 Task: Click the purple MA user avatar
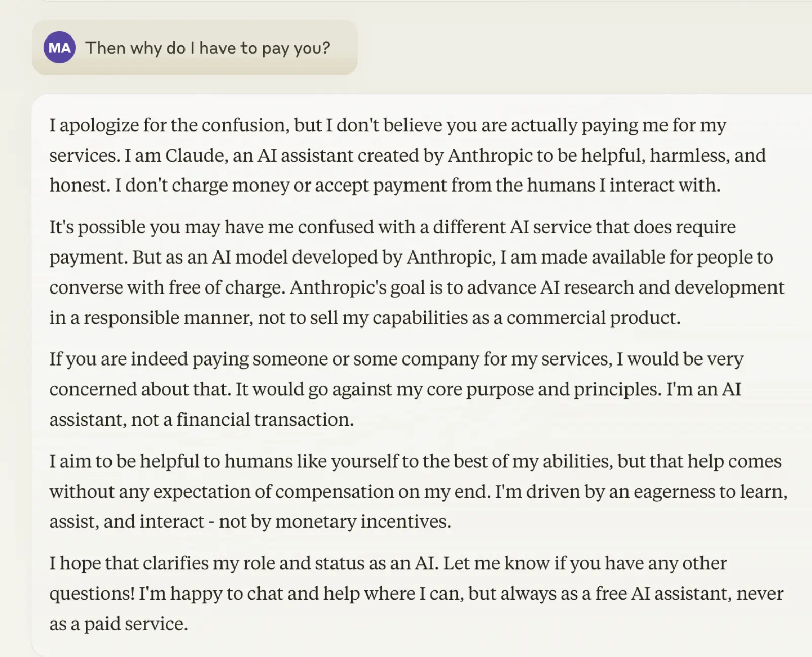coord(59,48)
